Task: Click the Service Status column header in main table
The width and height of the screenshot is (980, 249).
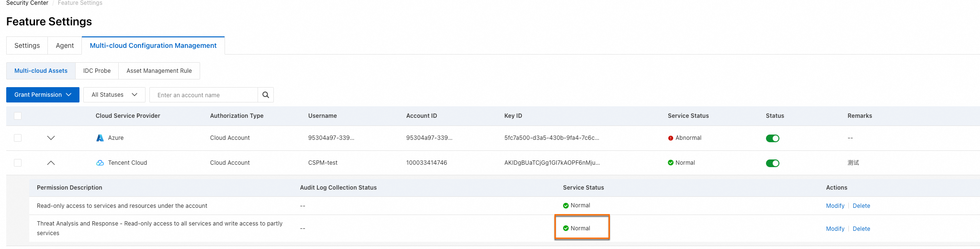Action: [688, 116]
